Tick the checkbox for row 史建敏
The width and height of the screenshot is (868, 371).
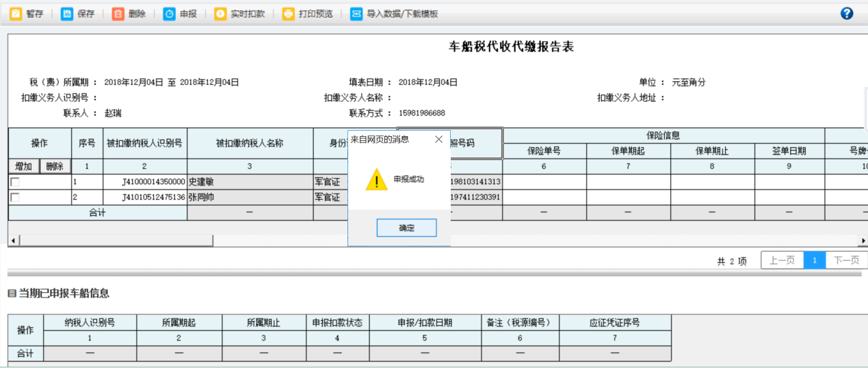point(14,182)
